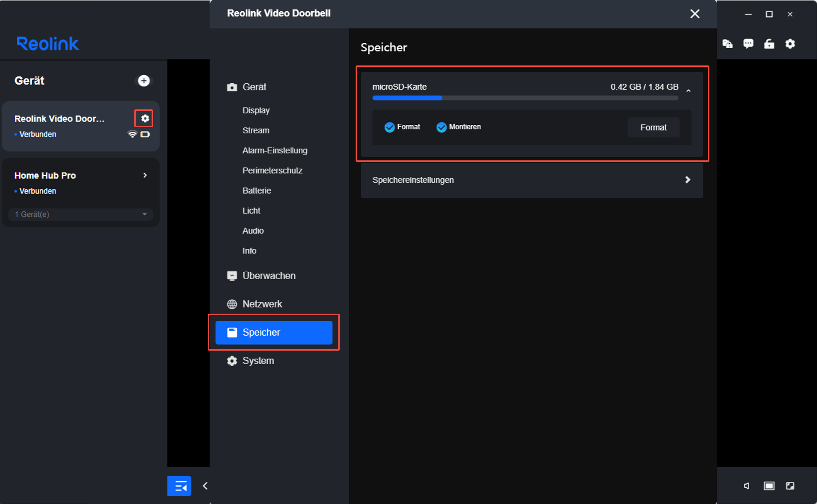Image resolution: width=817 pixels, height=504 pixels.
Task: Open Display settings
Action: click(256, 110)
